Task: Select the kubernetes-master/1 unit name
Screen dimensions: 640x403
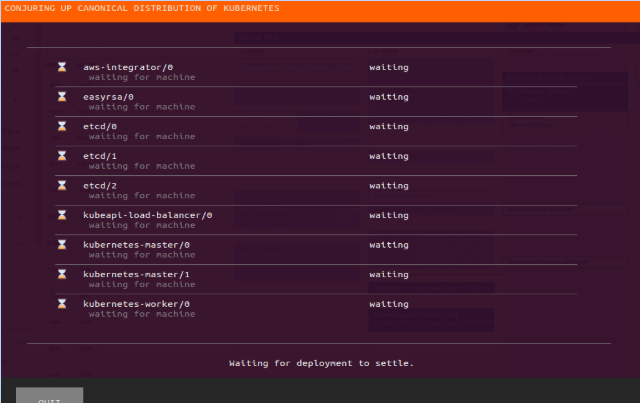Action: (136, 275)
